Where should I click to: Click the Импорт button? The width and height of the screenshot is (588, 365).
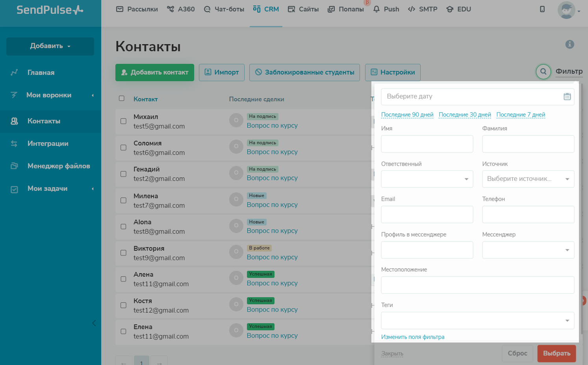221,73
